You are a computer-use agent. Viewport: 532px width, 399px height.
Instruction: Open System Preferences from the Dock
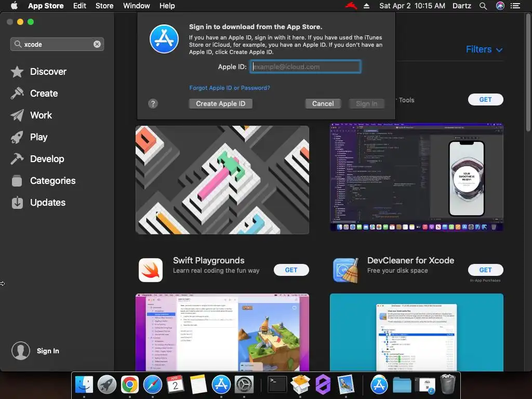tap(244, 384)
